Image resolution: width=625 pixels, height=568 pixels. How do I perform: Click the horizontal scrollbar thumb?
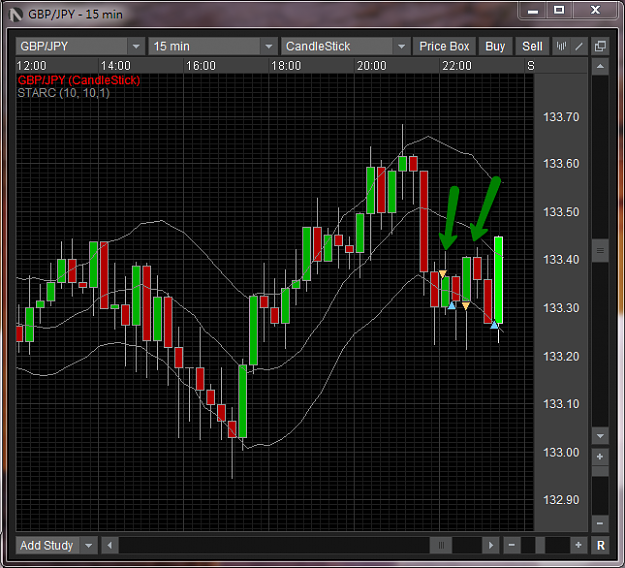pyautogui.click(x=441, y=545)
